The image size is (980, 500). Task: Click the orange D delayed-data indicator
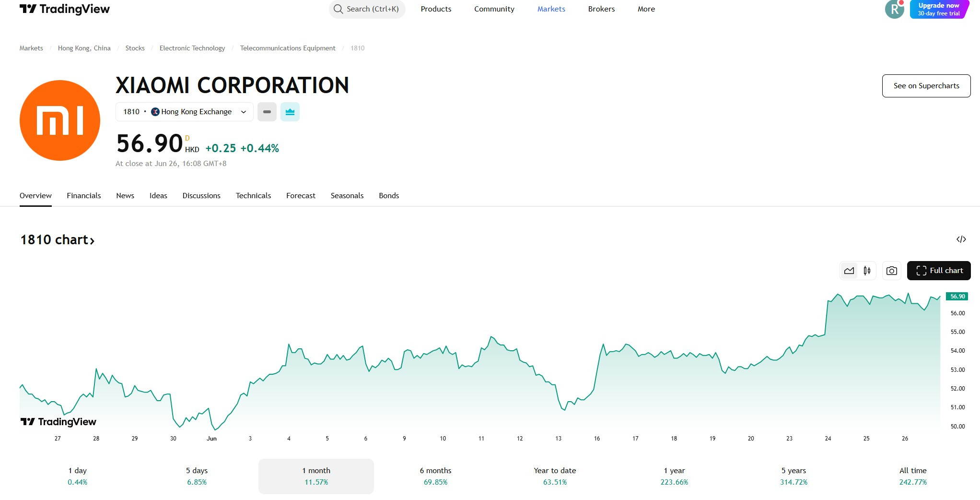pos(187,138)
